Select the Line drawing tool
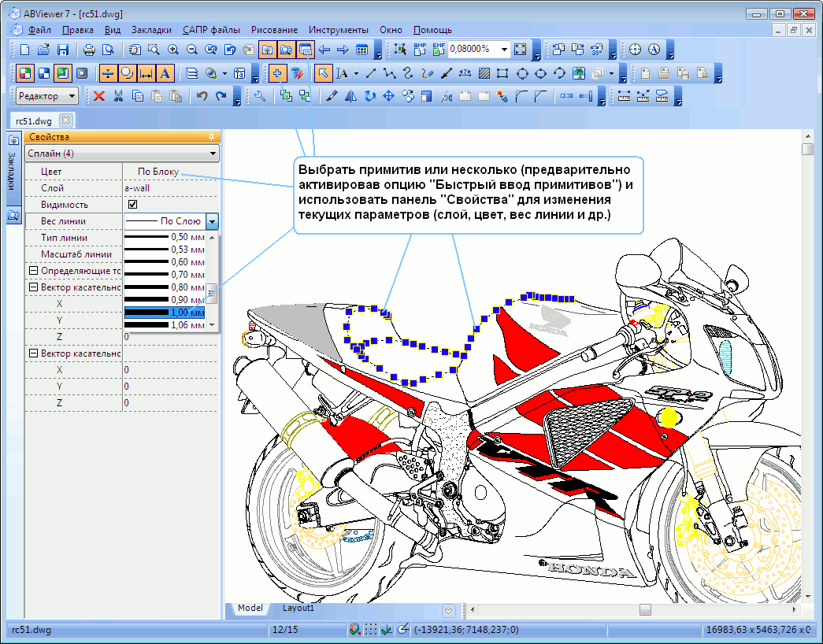 371,73
